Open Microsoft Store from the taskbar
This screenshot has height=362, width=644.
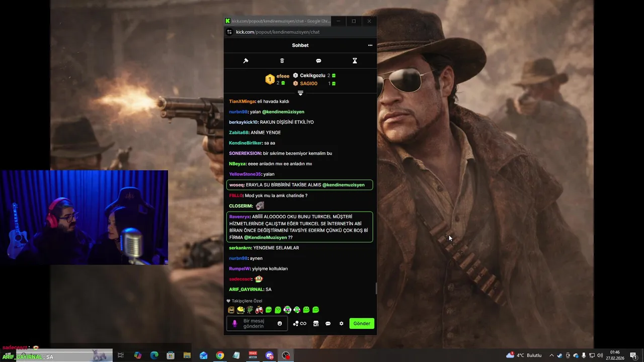(x=171, y=355)
